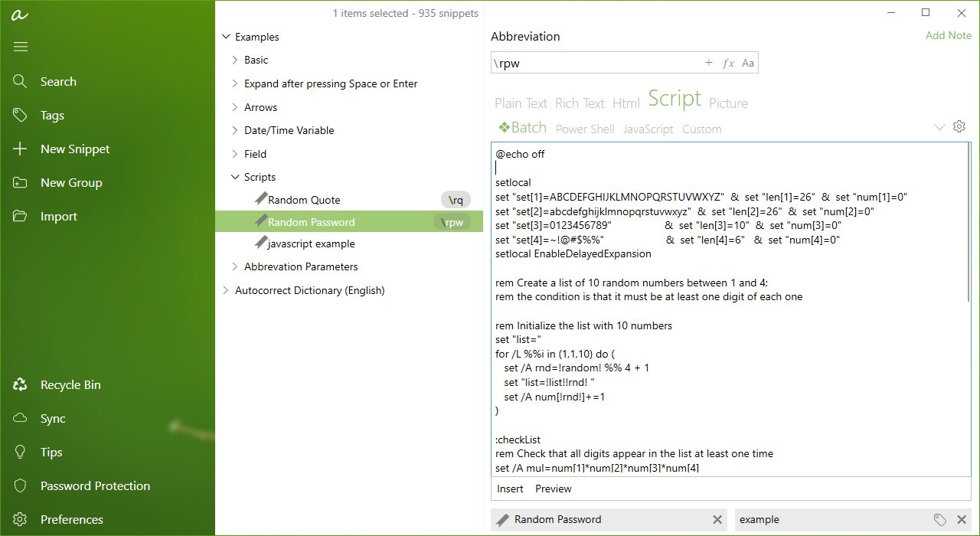Select the Power Shell script type

[584, 129]
